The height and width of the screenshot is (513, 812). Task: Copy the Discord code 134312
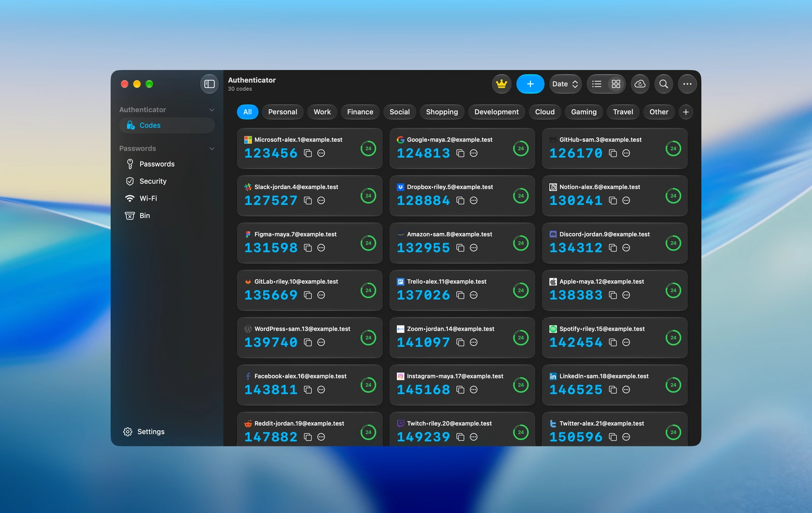coord(613,247)
